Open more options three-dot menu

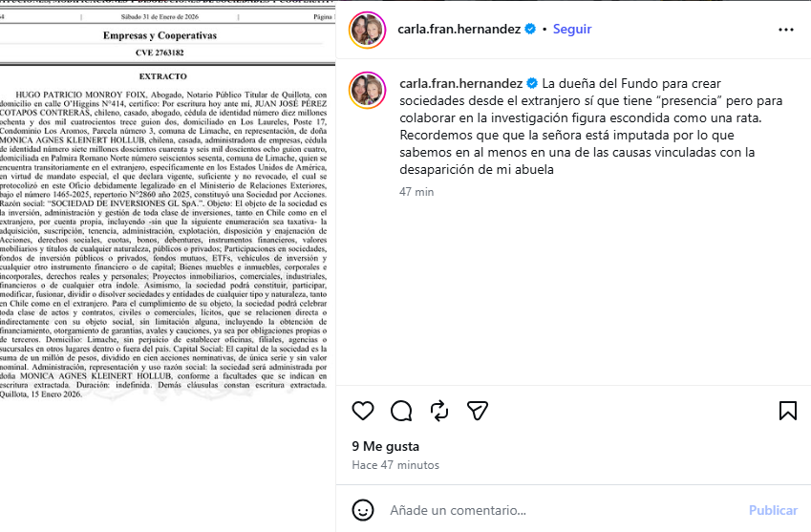pyautogui.click(x=785, y=30)
